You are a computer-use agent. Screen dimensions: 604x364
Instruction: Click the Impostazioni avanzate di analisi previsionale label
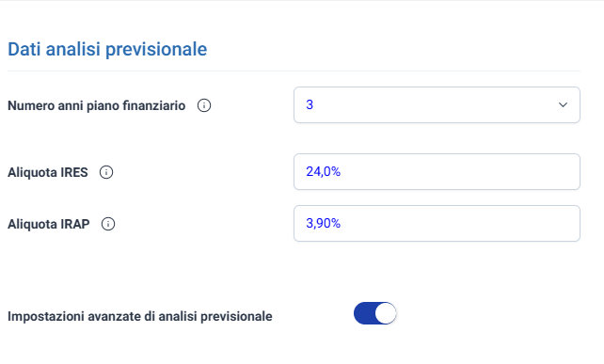pyautogui.click(x=140, y=316)
